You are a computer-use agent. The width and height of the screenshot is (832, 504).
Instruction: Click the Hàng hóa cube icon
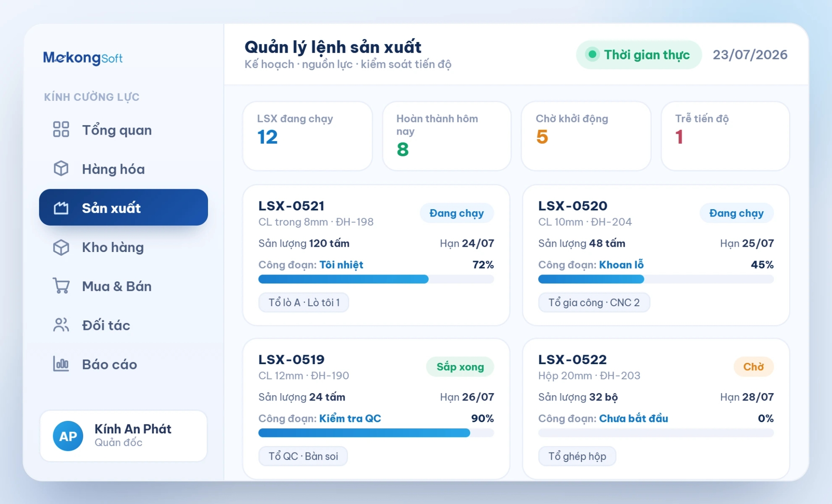pyautogui.click(x=61, y=168)
